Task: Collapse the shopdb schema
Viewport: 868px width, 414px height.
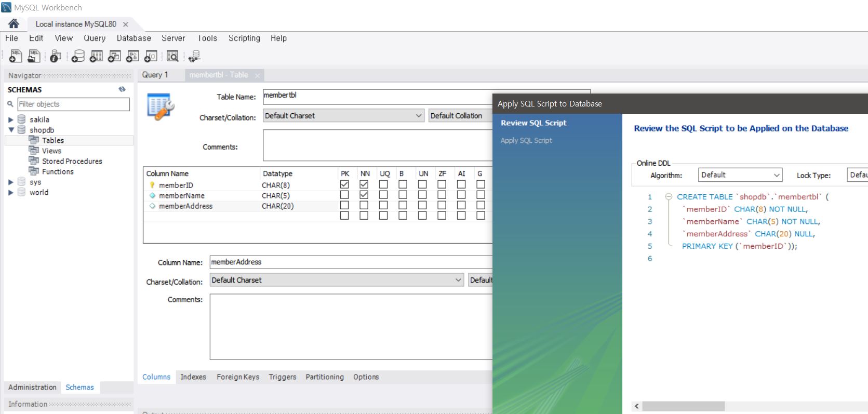Action: coord(11,130)
